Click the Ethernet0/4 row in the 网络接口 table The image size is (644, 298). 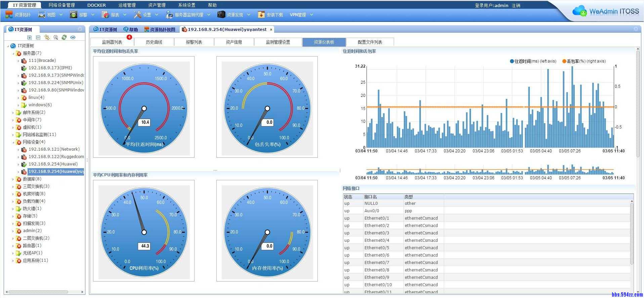click(x=377, y=240)
